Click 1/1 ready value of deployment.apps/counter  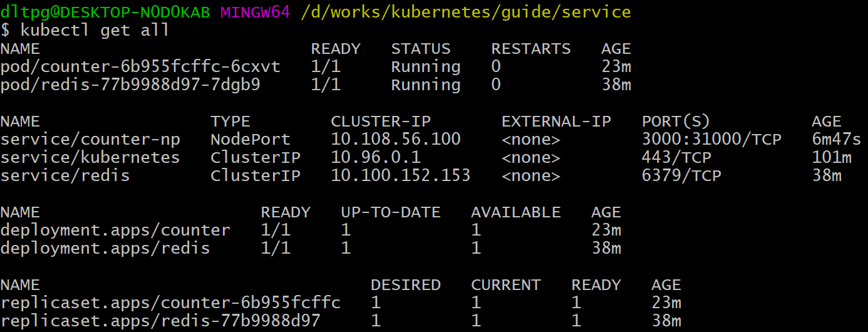coord(276,230)
